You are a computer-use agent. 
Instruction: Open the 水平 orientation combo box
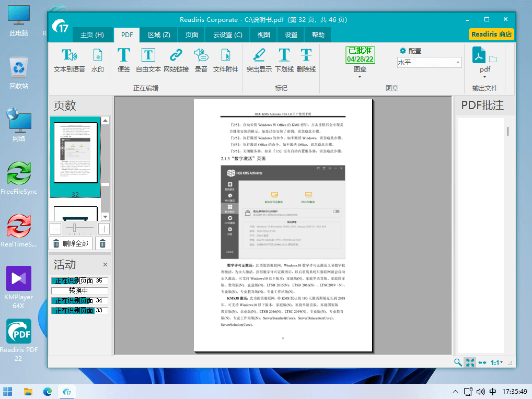[429, 62]
